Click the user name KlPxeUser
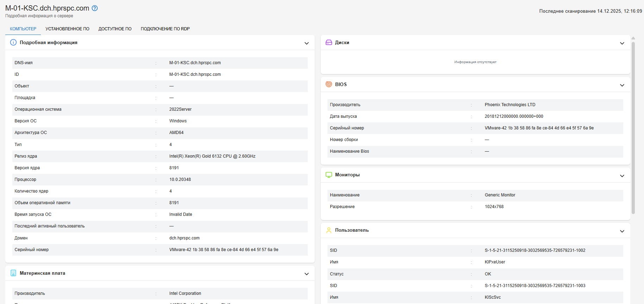 tap(495, 262)
